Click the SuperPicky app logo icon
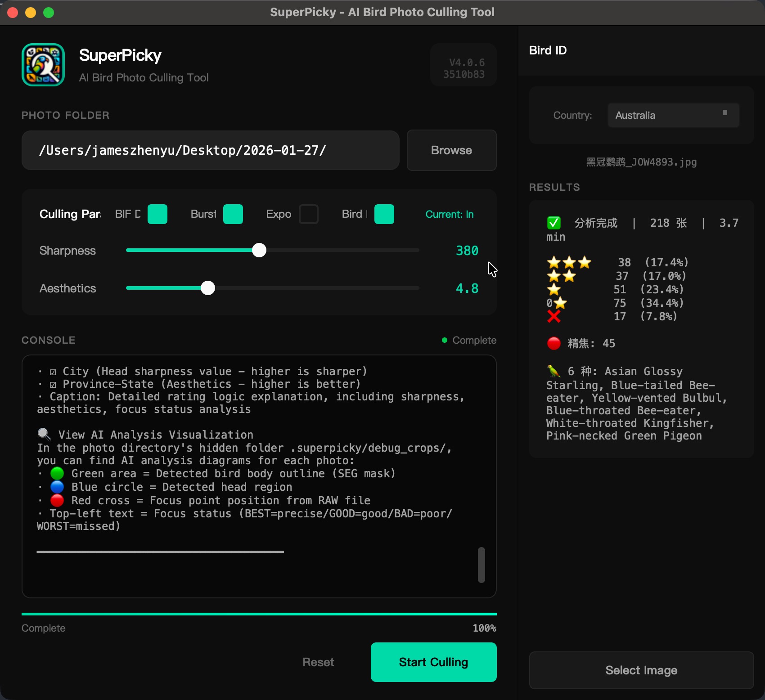Image resolution: width=765 pixels, height=700 pixels. point(43,65)
